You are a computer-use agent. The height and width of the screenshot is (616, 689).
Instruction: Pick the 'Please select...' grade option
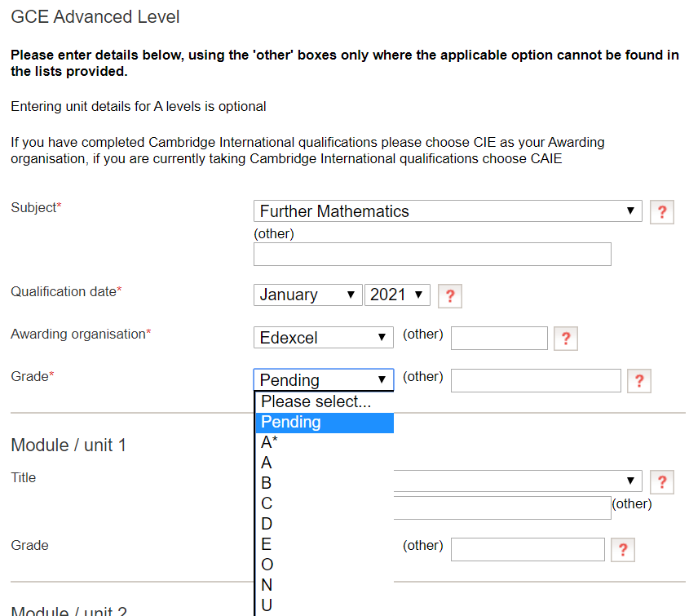tap(316, 401)
